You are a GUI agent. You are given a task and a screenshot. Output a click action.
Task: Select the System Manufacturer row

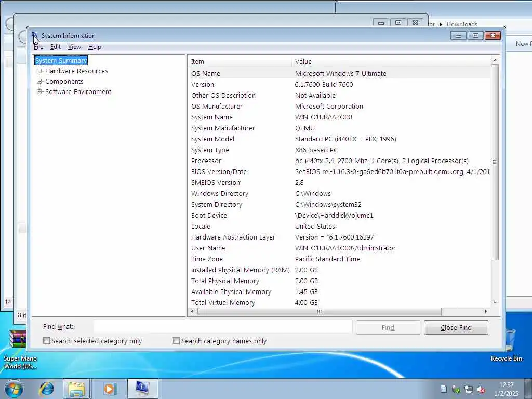[x=339, y=128]
